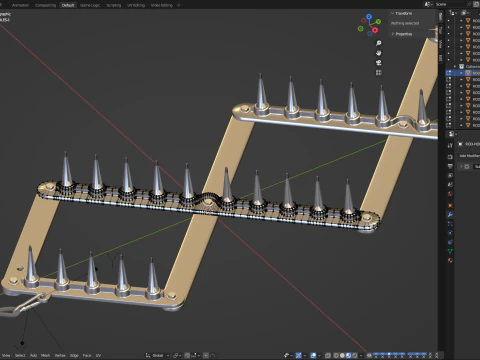Open the pivot point dropdown
Screen dimensions: 480x360
coord(177,355)
